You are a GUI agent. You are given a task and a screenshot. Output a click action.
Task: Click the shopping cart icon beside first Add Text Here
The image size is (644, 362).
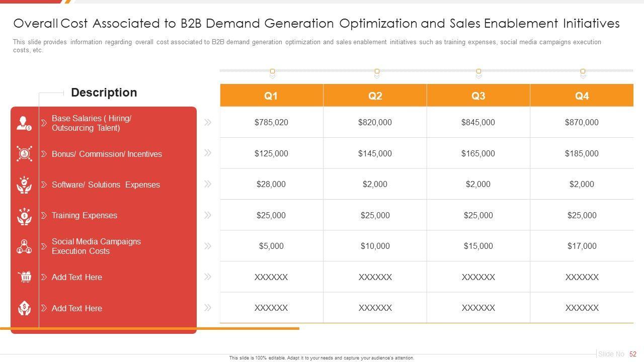point(24,277)
